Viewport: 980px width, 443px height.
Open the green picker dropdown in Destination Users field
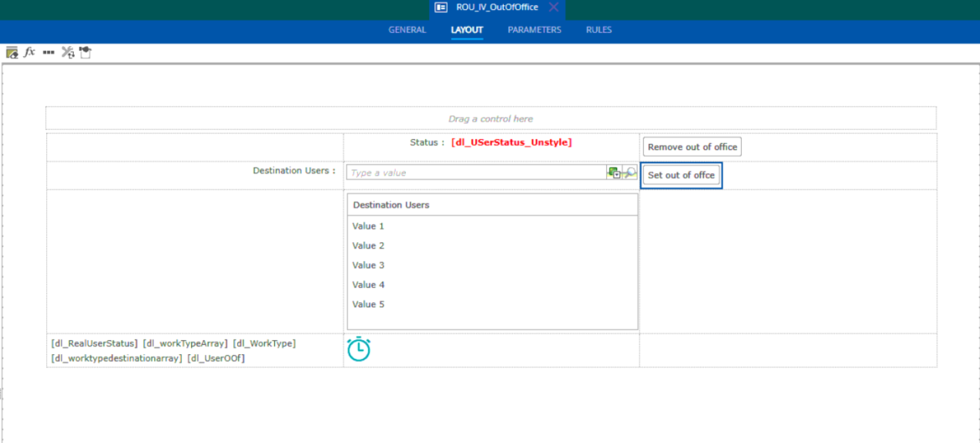click(614, 173)
